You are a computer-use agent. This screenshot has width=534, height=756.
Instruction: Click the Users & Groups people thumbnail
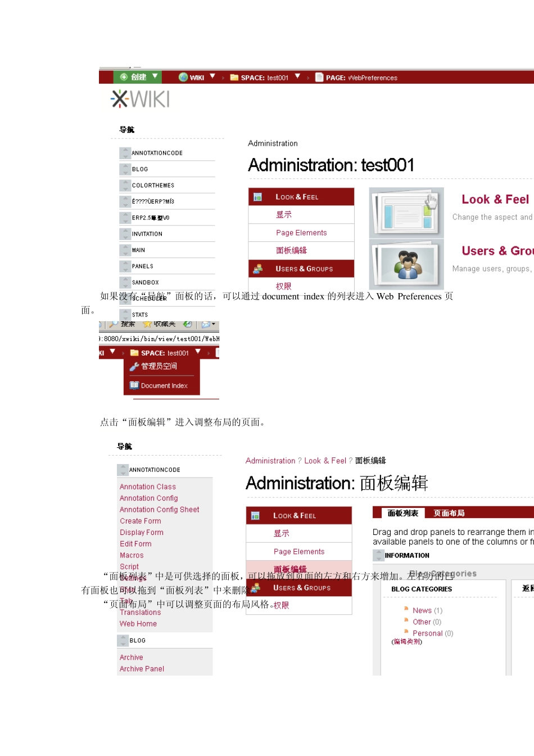407,264
